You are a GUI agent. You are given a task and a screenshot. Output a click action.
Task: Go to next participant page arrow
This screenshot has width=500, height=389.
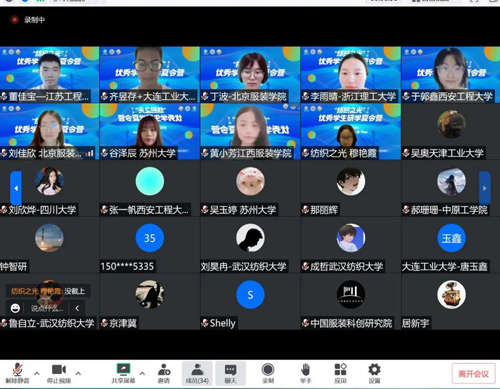[x=485, y=188]
